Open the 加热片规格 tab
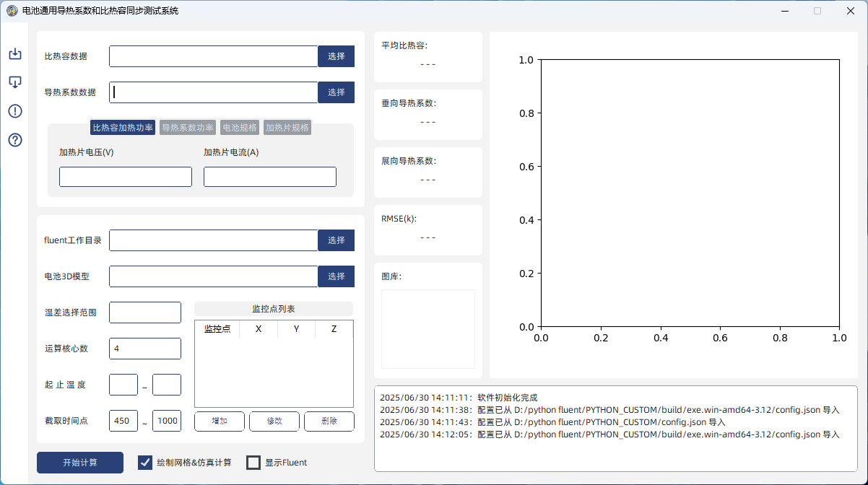 click(287, 128)
